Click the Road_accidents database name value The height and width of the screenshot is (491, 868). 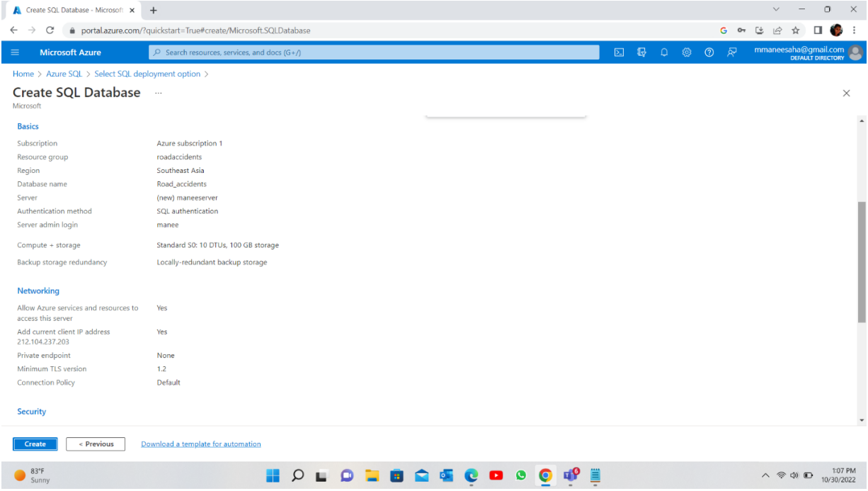182,184
